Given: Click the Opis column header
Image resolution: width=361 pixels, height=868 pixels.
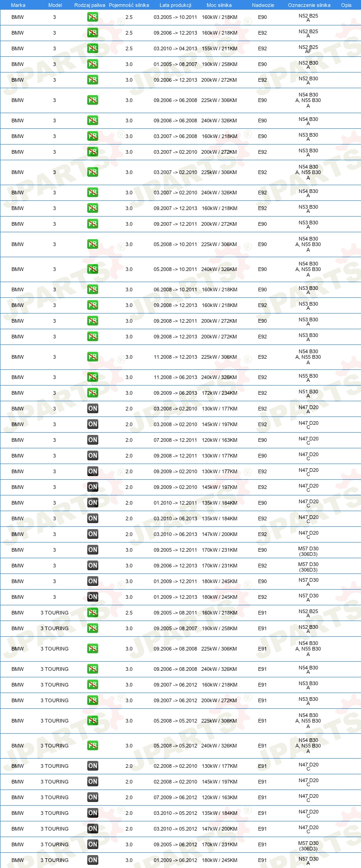Looking at the screenshot, I should pyautogui.click(x=346, y=5).
